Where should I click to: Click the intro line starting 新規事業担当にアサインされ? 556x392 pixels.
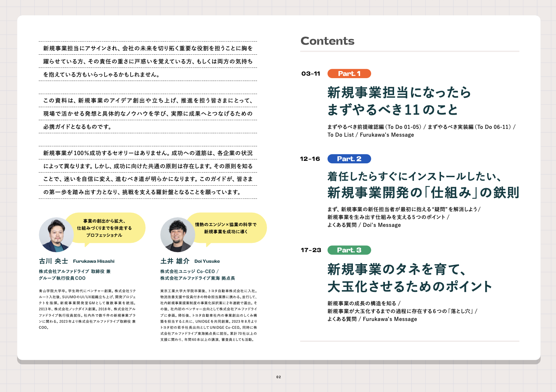click(148, 48)
